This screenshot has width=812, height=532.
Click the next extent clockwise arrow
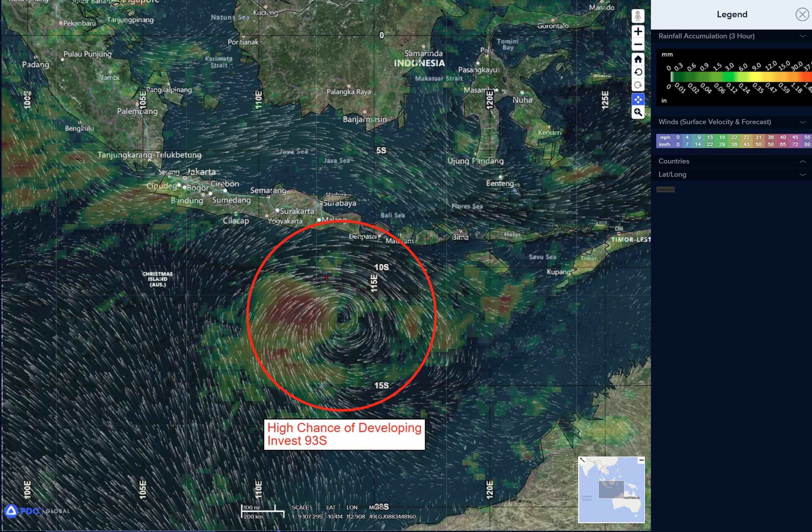(638, 85)
